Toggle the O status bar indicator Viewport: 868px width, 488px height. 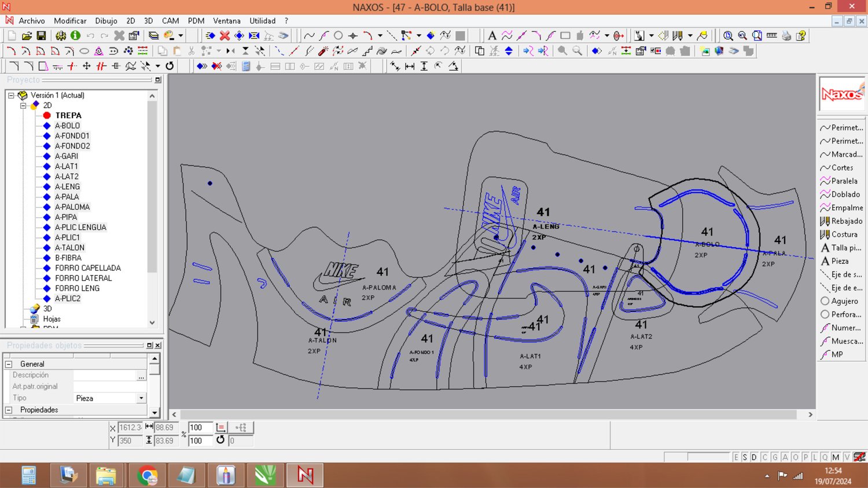pos(795,457)
